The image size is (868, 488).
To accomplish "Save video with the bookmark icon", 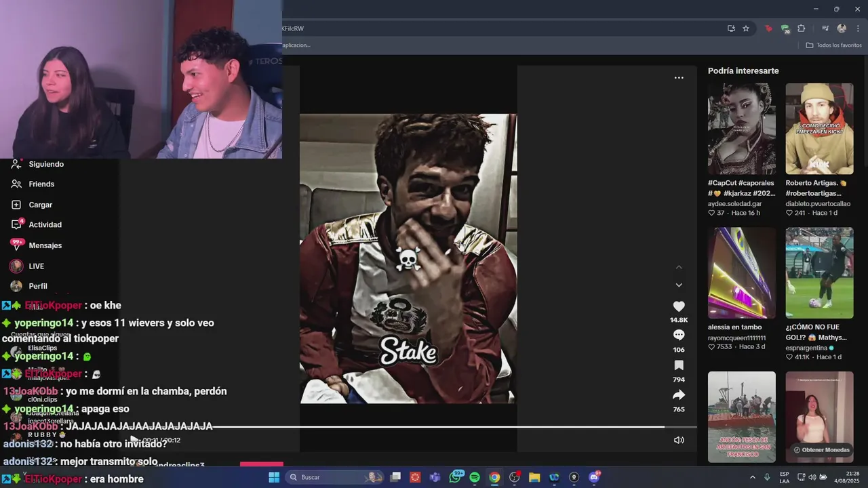I will (x=678, y=365).
